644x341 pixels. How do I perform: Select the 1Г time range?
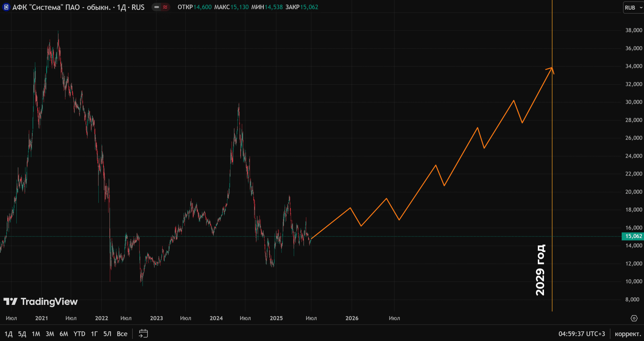pyautogui.click(x=94, y=334)
